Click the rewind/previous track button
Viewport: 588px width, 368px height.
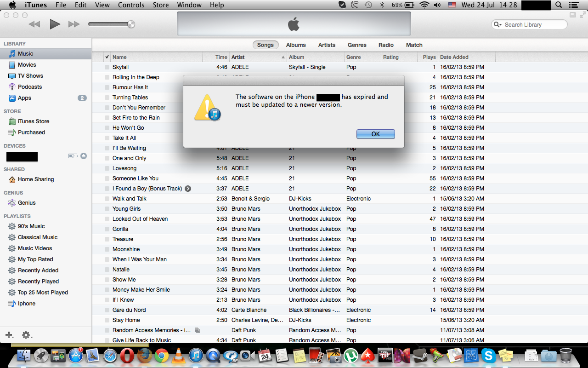[34, 24]
